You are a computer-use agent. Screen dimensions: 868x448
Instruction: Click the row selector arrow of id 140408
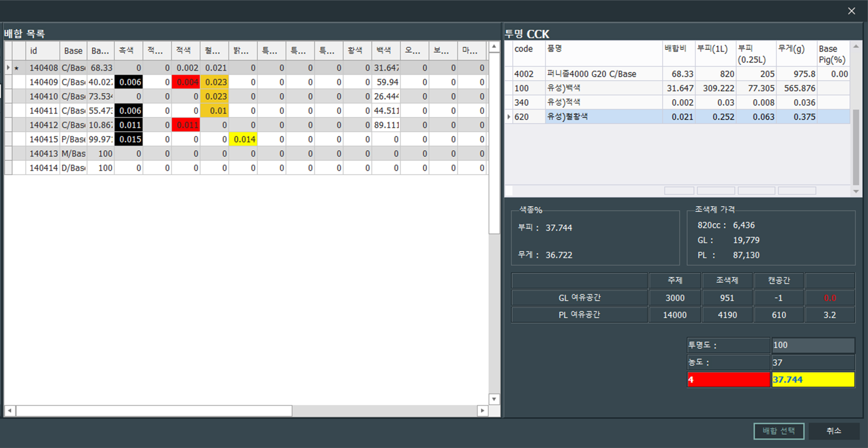8,68
